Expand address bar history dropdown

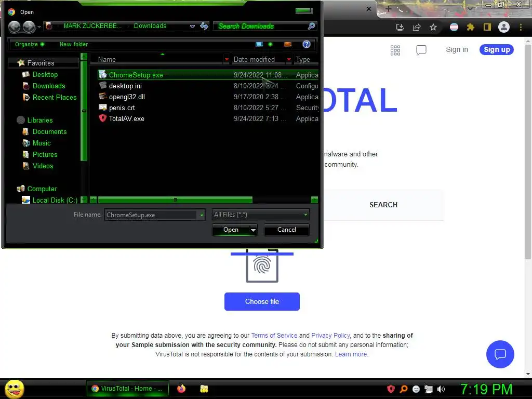coord(192,26)
